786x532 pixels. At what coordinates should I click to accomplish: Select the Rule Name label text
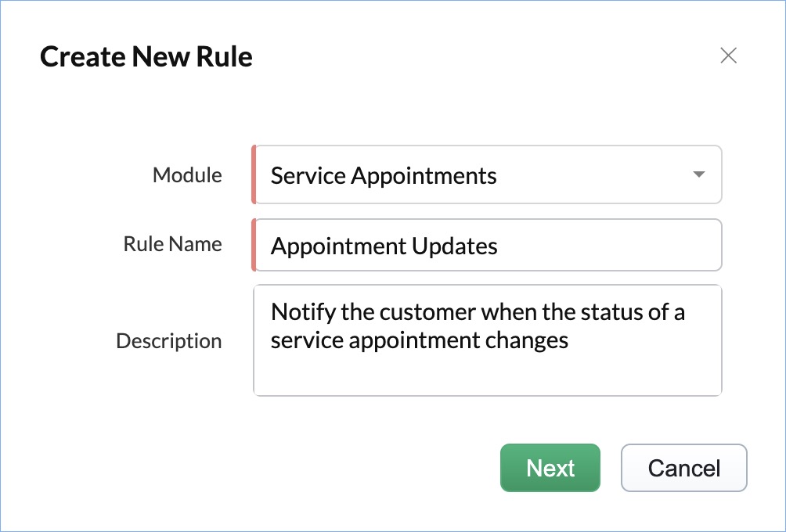tap(172, 244)
